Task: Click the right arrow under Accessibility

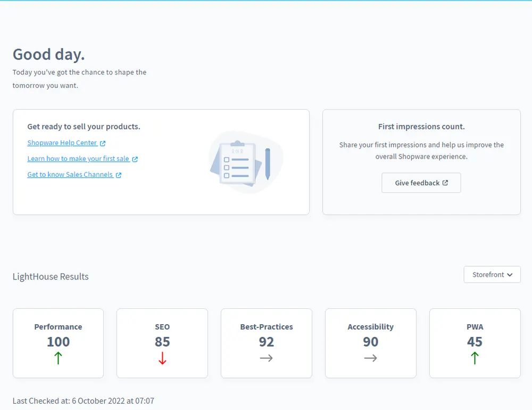Action: click(x=370, y=358)
